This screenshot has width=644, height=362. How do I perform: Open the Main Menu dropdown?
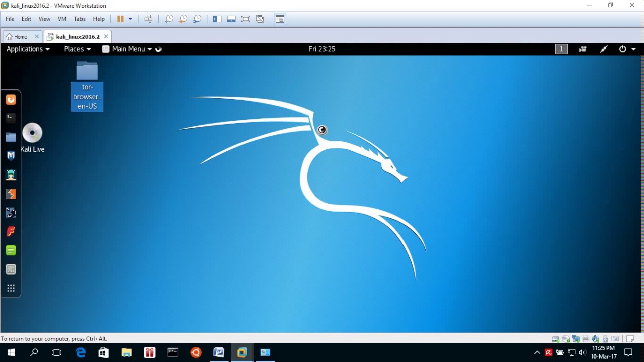click(x=127, y=49)
